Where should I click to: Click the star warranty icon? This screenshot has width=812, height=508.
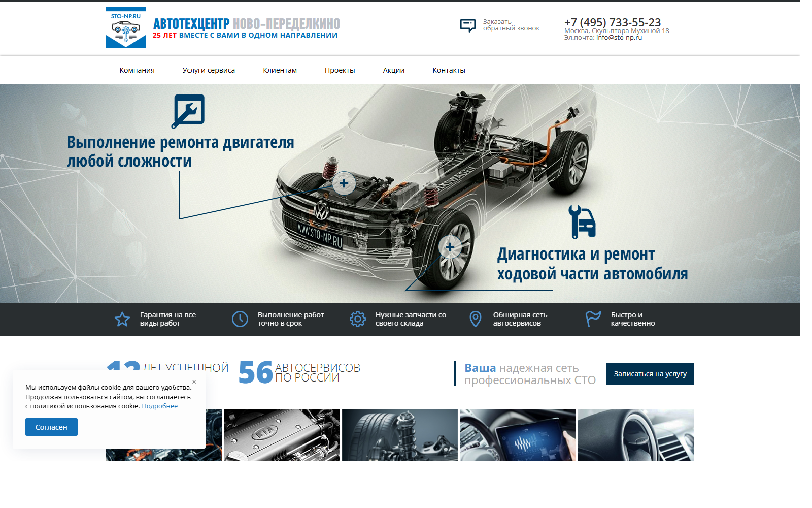click(122, 319)
